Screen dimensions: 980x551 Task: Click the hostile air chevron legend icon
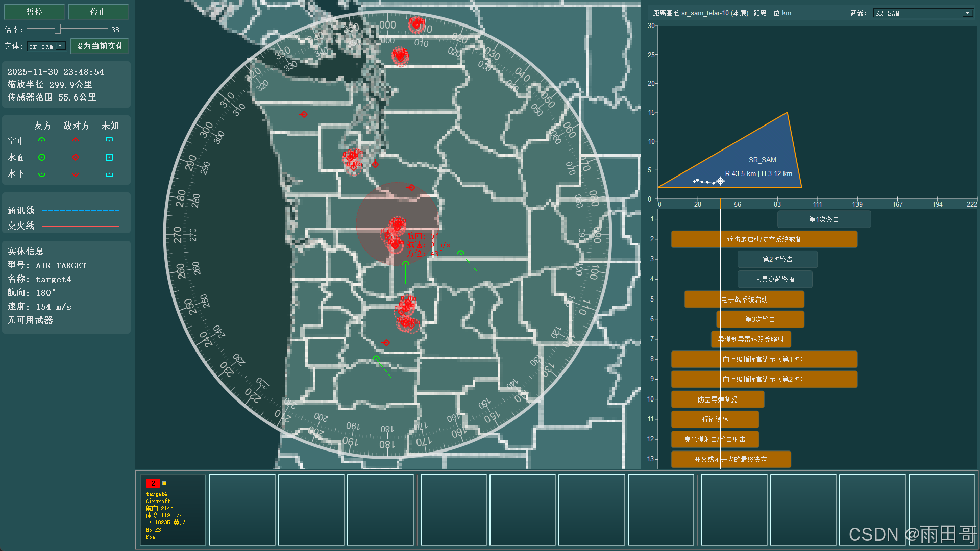pyautogui.click(x=76, y=140)
